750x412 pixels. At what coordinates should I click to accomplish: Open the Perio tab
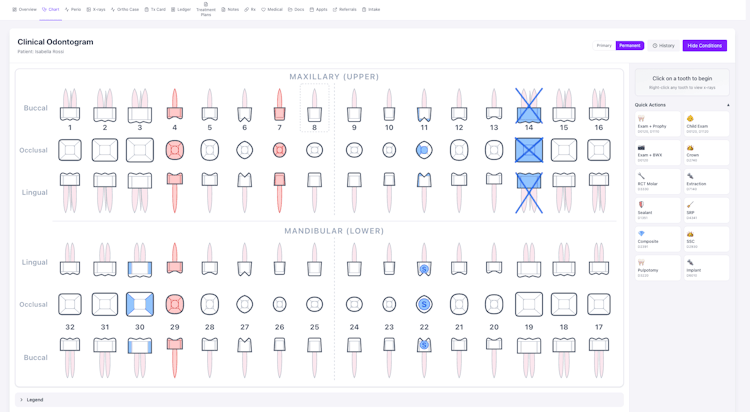[x=73, y=9]
